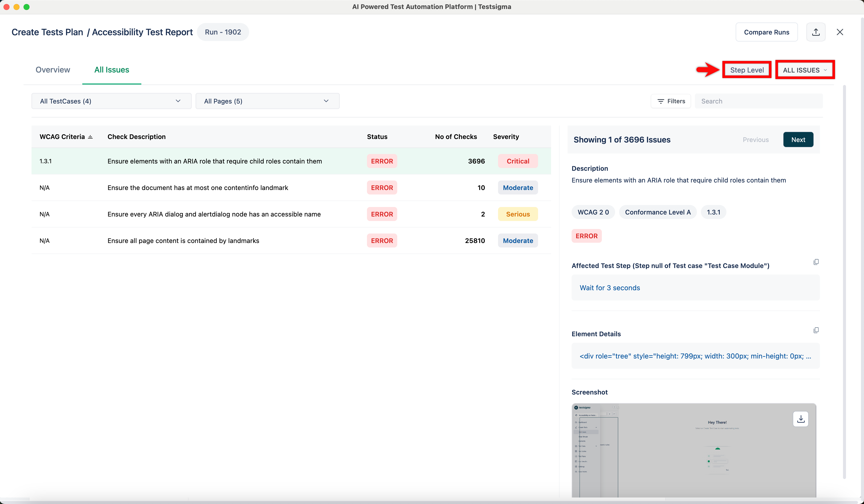Toggle the Step Level view

click(x=747, y=69)
